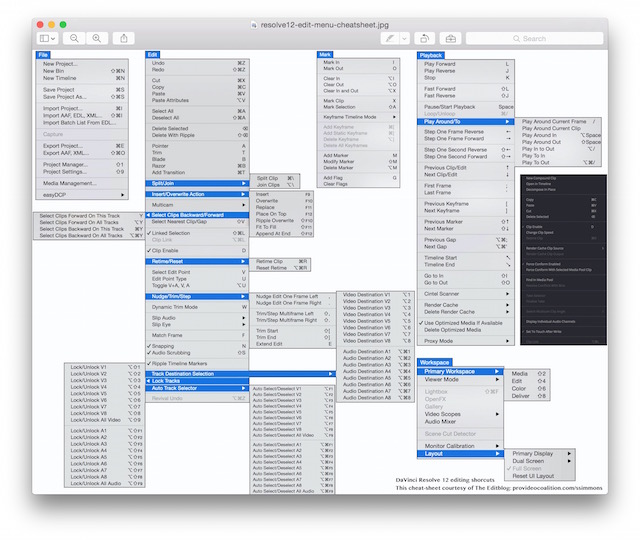Click the 'Reset UI Layout' text
Viewport: 640px width, 540px height.
[x=533, y=476]
